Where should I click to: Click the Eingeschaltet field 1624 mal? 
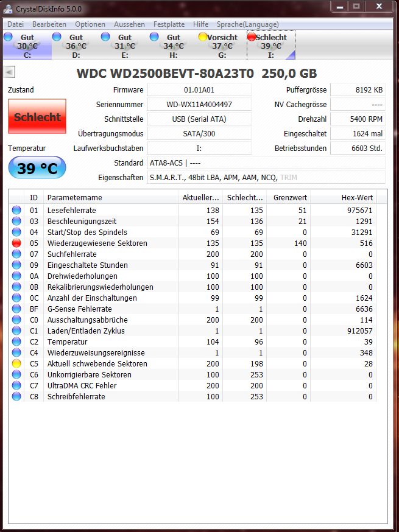[358, 134]
